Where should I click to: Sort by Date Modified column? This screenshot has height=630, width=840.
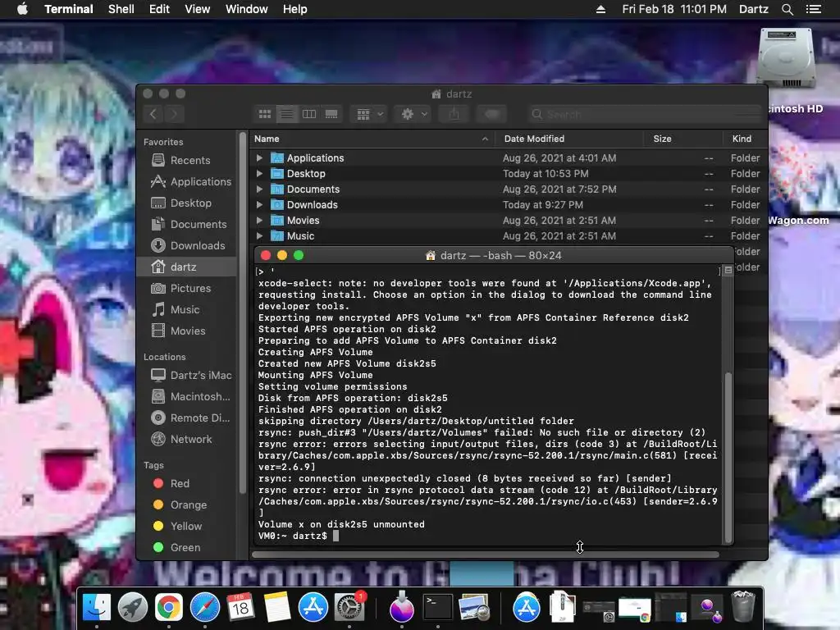point(569,139)
